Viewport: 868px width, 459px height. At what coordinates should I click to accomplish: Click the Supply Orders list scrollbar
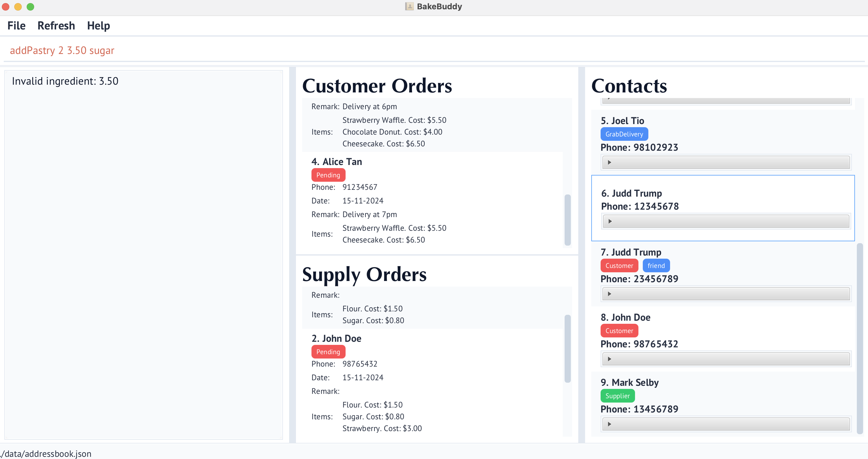pos(567,348)
